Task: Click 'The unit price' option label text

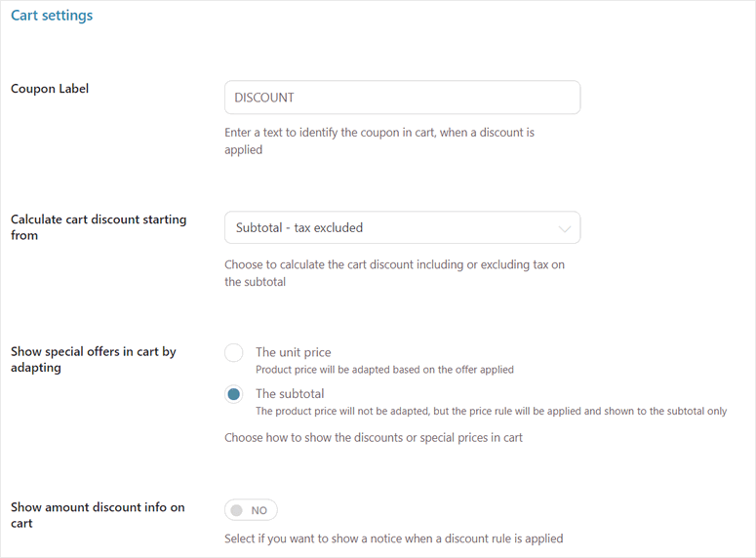Action: coord(293,352)
